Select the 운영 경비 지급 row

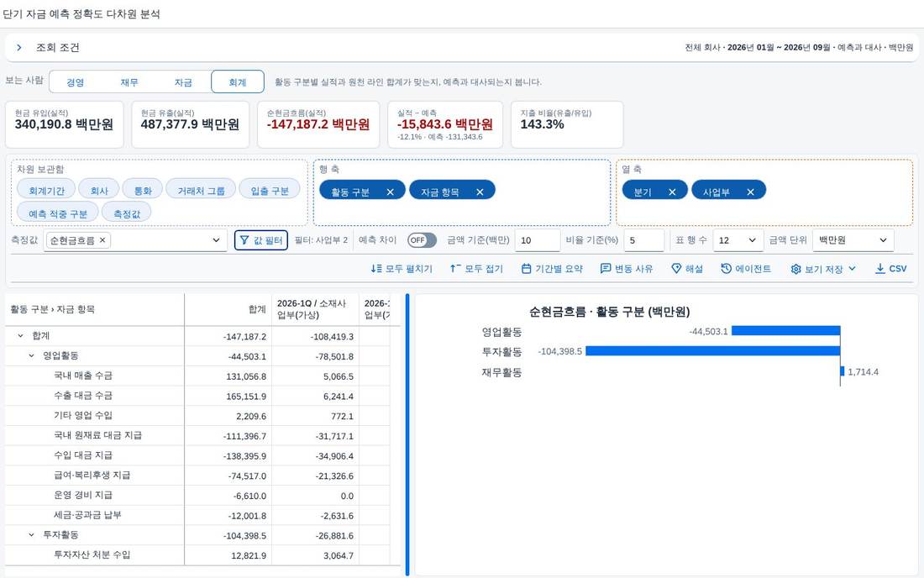[x=197, y=496]
